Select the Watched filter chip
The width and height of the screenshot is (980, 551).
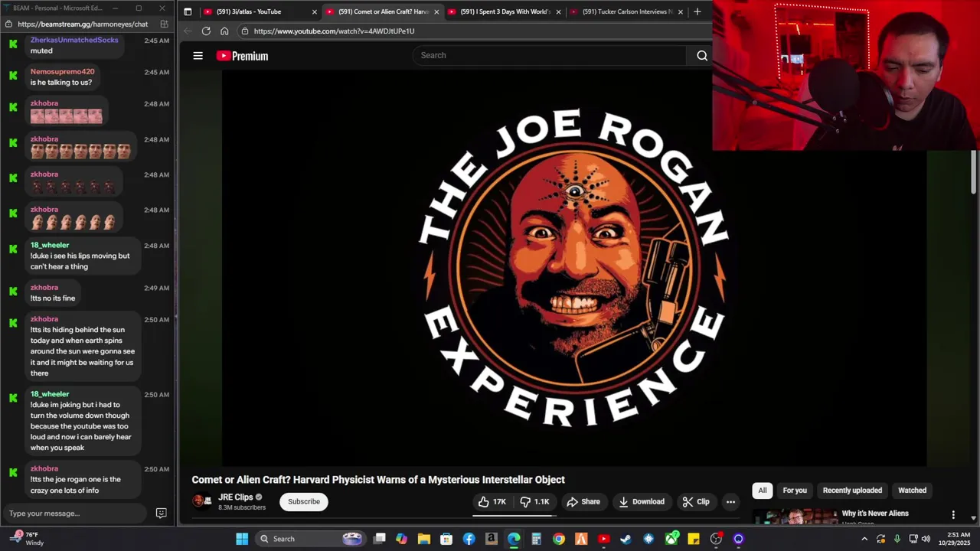point(912,491)
